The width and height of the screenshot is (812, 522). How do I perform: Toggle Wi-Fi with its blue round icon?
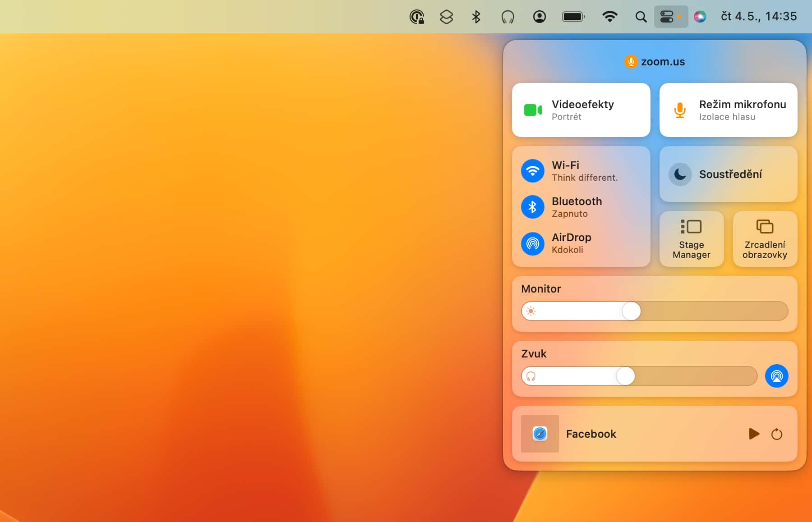pos(533,171)
